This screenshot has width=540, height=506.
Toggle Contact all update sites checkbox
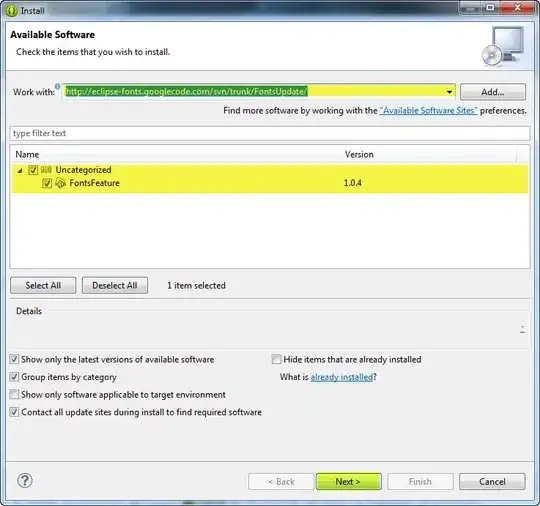click(x=14, y=412)
